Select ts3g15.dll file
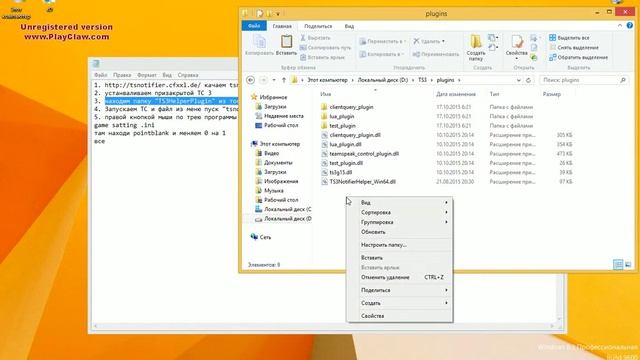 pos(336,172)
